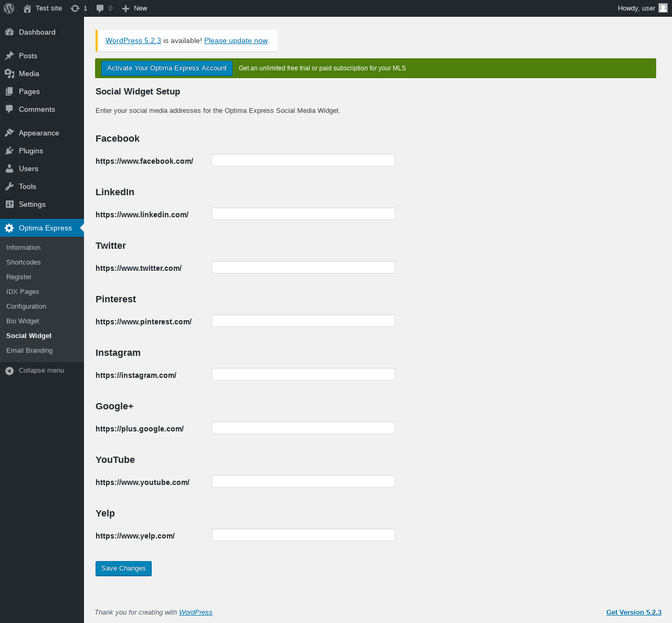Viewport: 672px width, 623px height.
Task: Go to Posts in sidebar
Action: (42, 56)
